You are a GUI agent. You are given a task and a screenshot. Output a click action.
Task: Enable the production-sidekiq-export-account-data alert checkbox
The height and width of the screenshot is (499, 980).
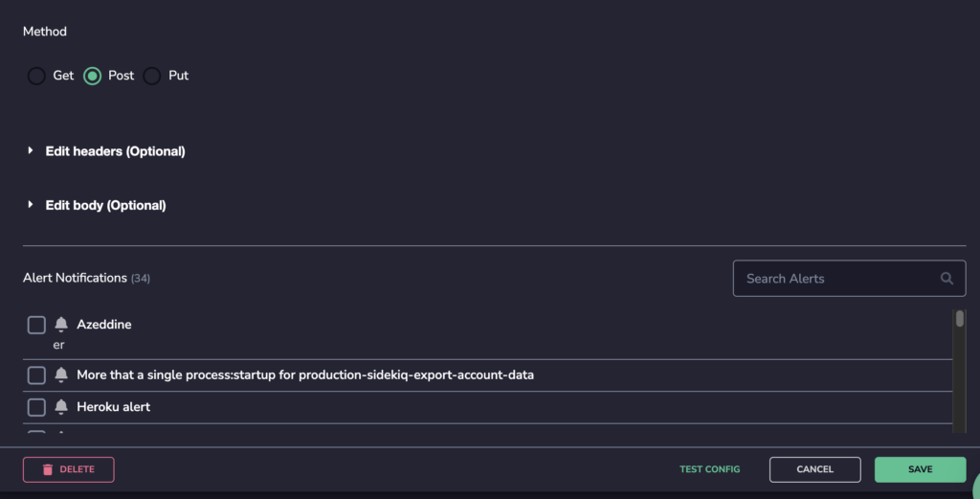pyautogui.click(x=36, y=375)
